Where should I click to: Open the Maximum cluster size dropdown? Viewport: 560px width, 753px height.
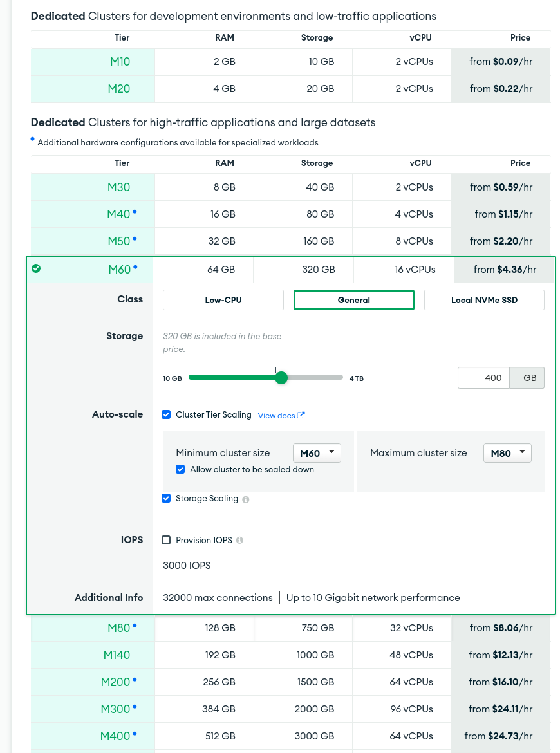[x=507, y=453]
